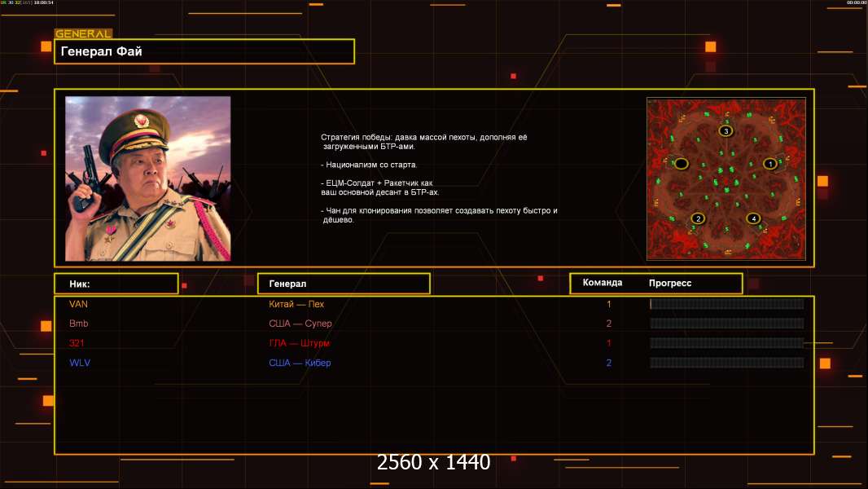868x489 pixels.
Task: Click 'США — Супер' general entry
Action: coord(300,324)
